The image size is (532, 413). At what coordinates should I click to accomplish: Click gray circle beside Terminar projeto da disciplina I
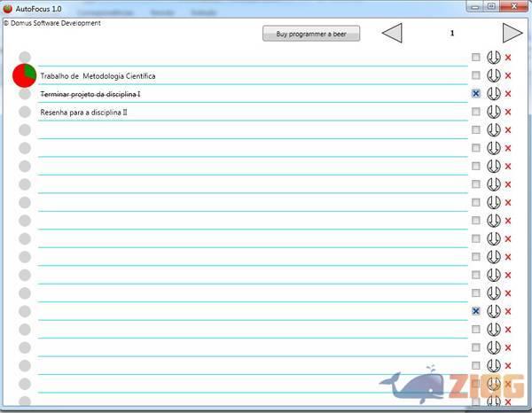pos(25,94)
